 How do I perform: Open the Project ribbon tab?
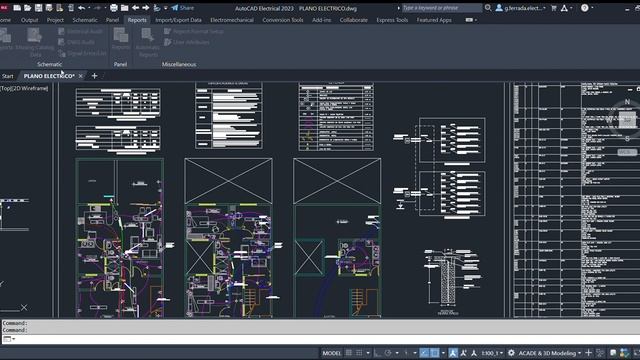click(55, 20)
